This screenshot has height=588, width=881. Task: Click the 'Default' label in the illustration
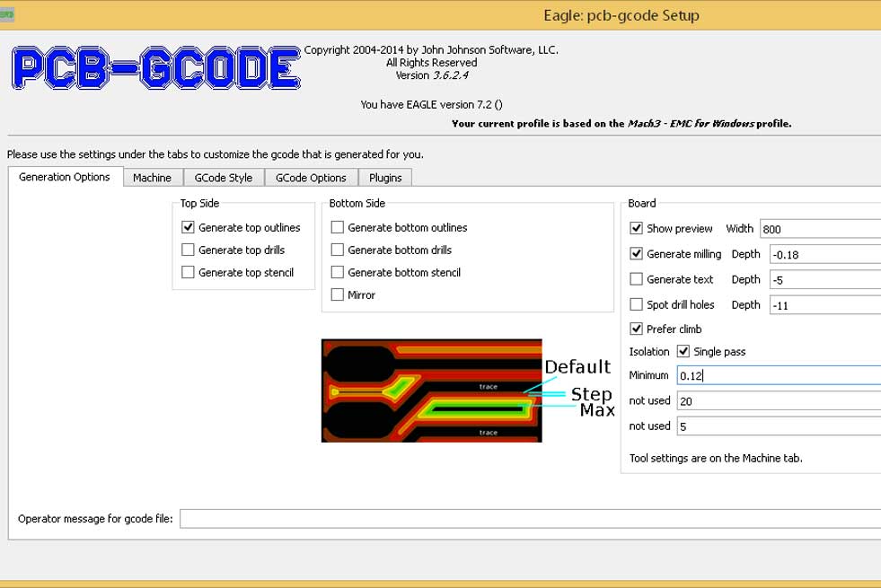pos(577,367)
